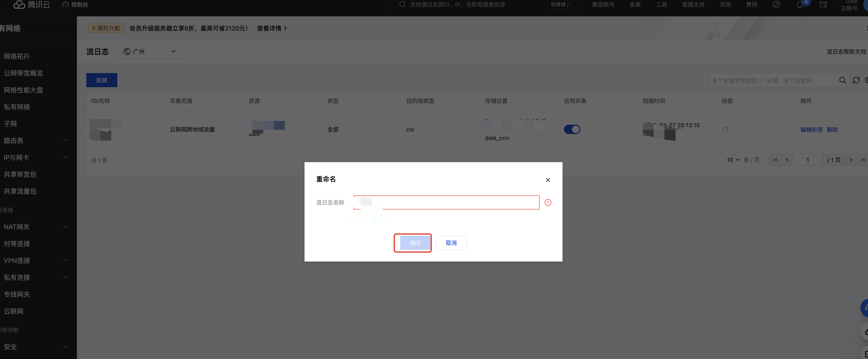Open 试用 in the top bar
868x359 pixels.
click(x=725, y=4)
